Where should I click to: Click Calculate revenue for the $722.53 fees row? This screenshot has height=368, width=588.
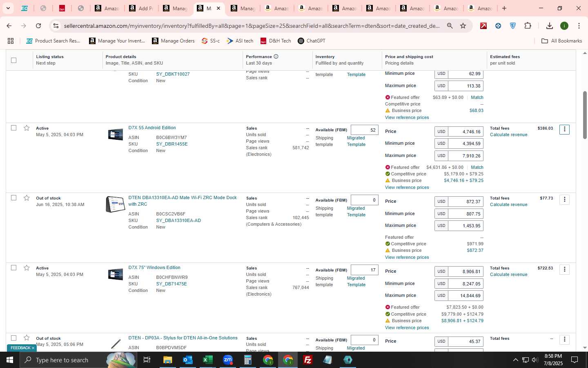pos(508,274)
